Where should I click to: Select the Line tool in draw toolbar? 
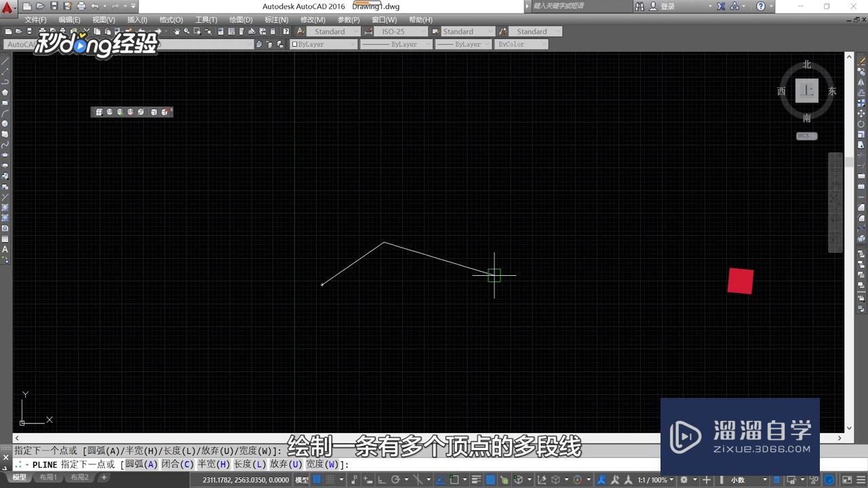[5, 60]
